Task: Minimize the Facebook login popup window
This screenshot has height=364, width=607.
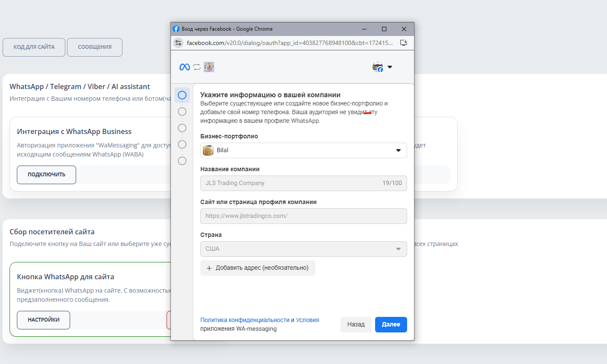Action: [x=365, y=29]
